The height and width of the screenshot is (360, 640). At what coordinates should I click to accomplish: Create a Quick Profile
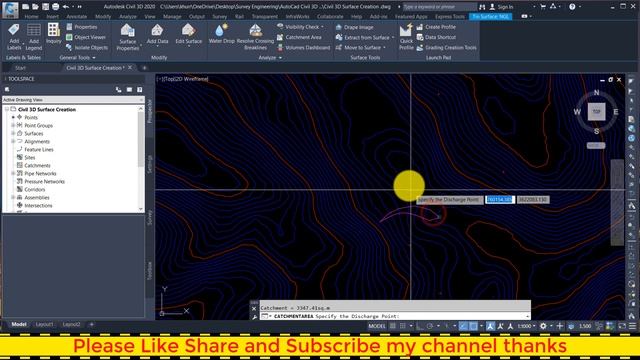[406, 37]
